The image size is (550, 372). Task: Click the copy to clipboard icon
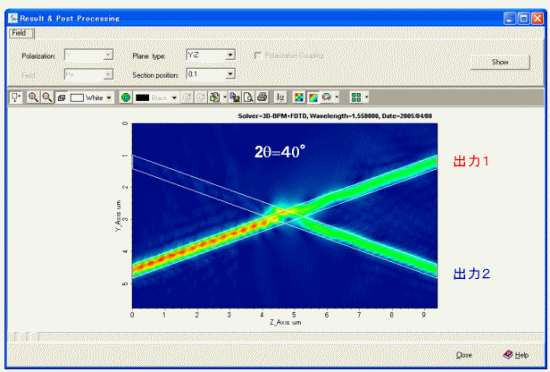coord(235,97)
